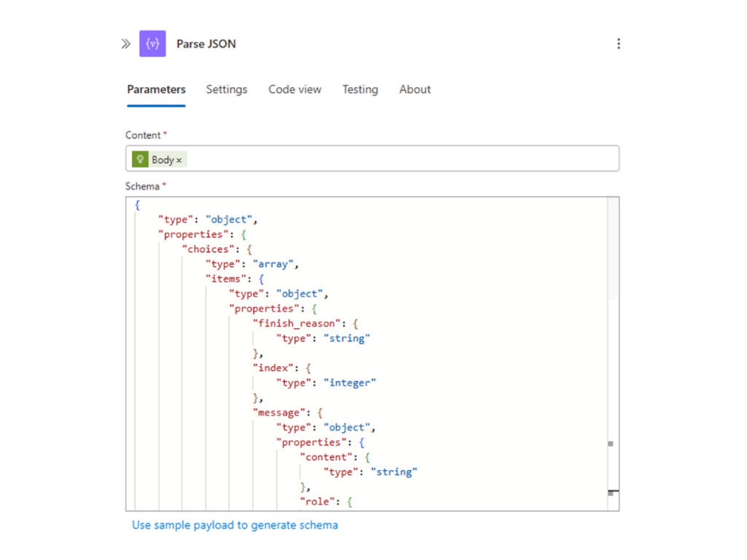Image resolution: width=747 pixels, height=560 pixels.
Task: Collapse the Parse JSON pane using the chevron
Action: pos(126,44)
